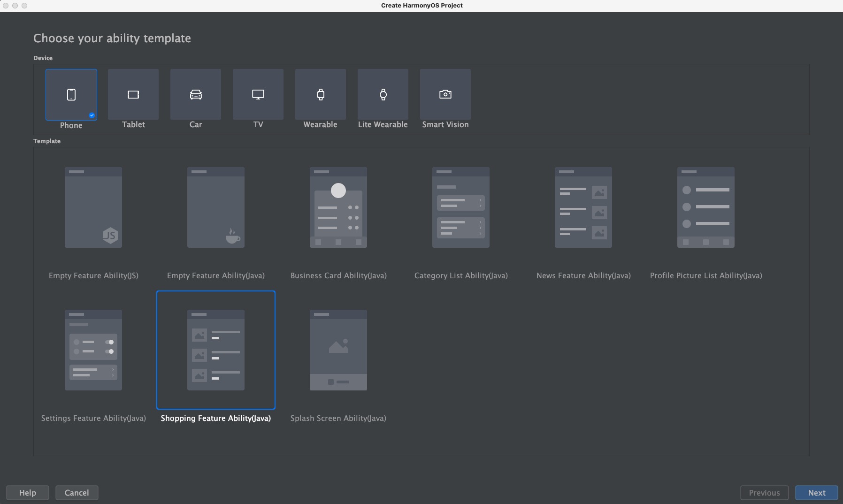Select Empty Feature Ability(JS) template
843x504 pixels.
click(x=93, y=207)
